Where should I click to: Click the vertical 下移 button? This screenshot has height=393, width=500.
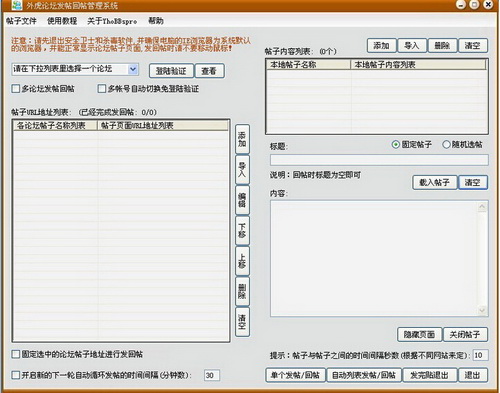coord(242,231)
